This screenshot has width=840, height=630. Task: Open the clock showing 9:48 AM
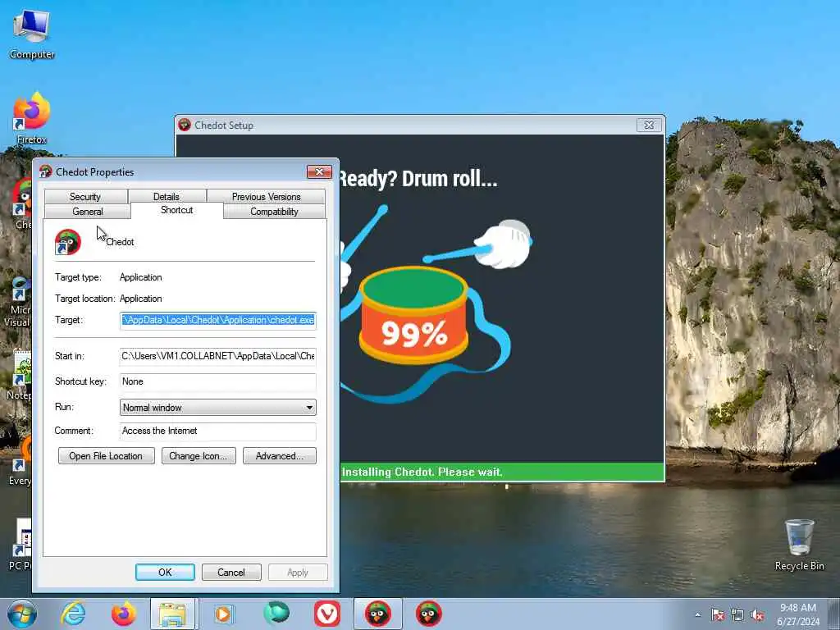(x=797, y=614)
